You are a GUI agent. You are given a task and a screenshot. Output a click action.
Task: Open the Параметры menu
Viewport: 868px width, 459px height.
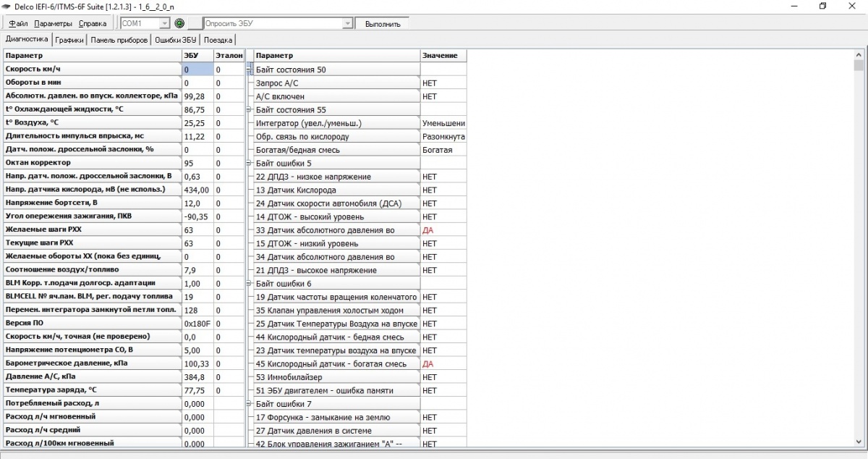click(x=53, y=23)
